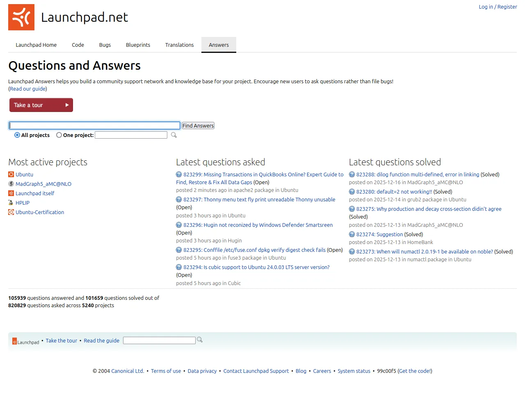Click the footer search magnifier icon

point(200,340)
